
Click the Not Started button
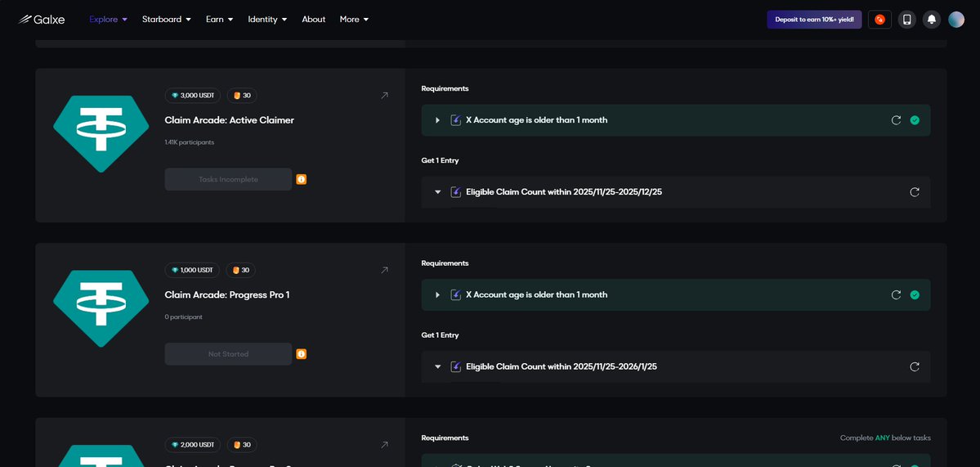point(228,354)
